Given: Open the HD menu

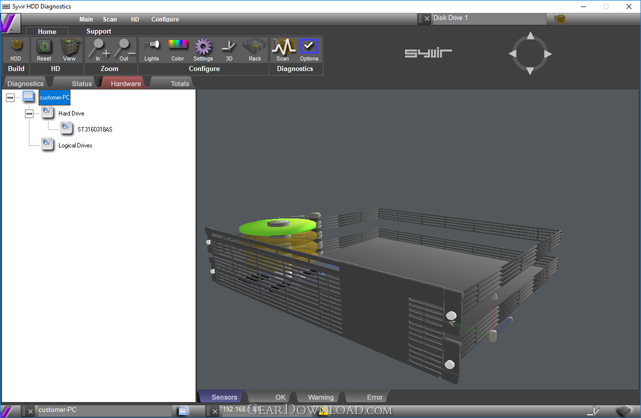Looking at the screenshot, I should click(135, 19).
